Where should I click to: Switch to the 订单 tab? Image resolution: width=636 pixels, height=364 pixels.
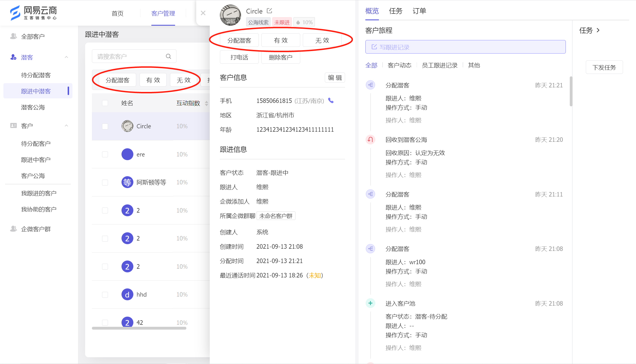tap(419, 11)
